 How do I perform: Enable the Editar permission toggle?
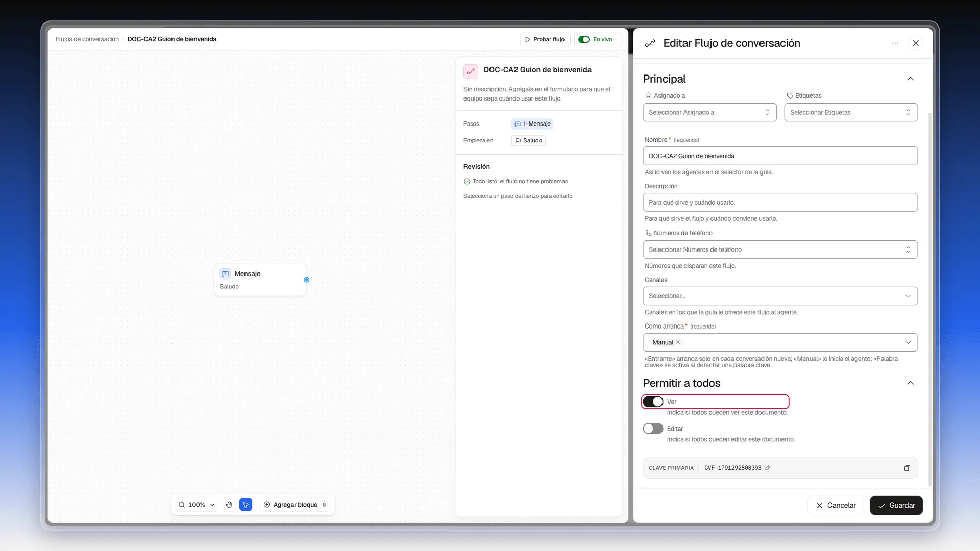653,429
